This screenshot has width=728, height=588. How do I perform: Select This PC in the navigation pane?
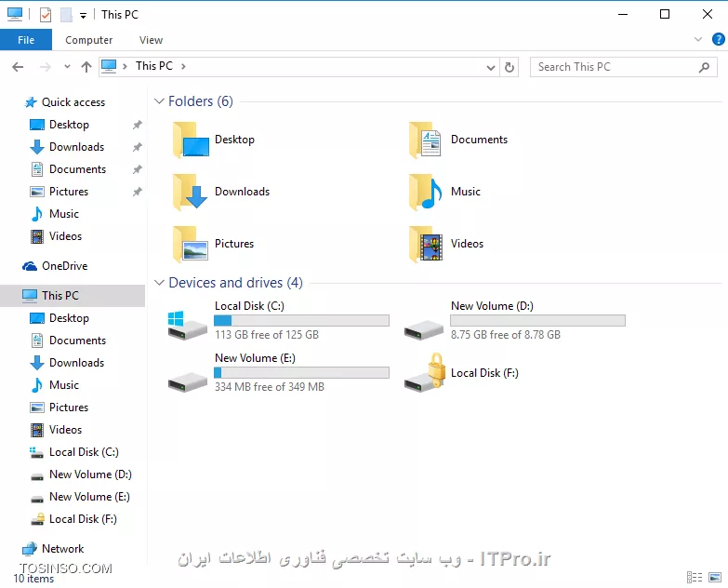pyautogui.click(x=73, y=295)
